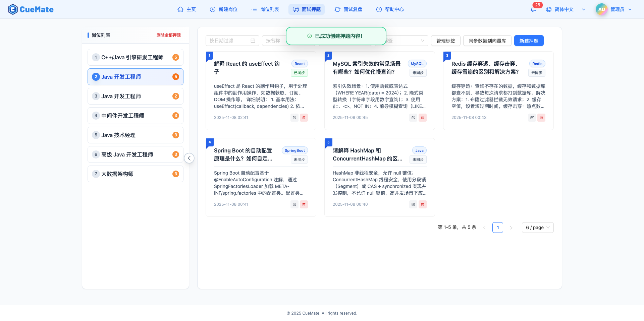
Task: Edit the Redis cache question card
Action: [532, 118]
